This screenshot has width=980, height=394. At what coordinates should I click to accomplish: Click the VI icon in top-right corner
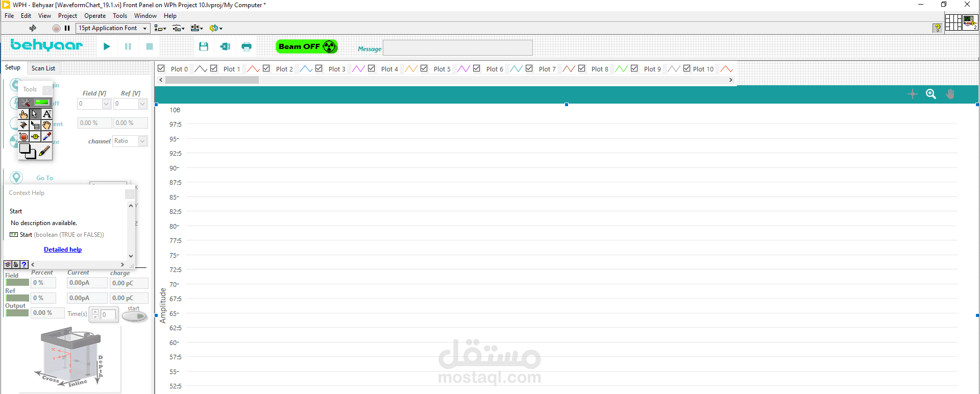click(x=970, y=22)
